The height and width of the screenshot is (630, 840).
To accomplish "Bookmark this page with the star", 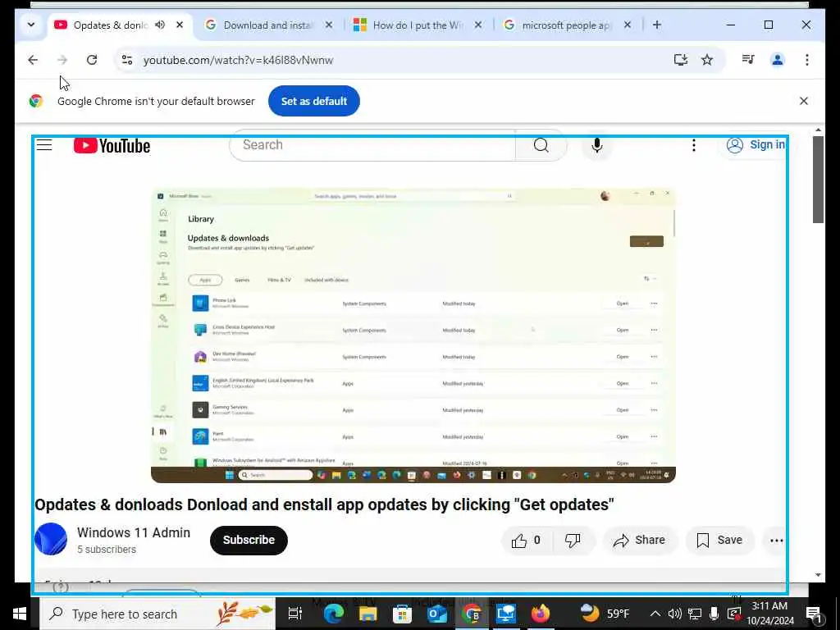I will 707,60.
